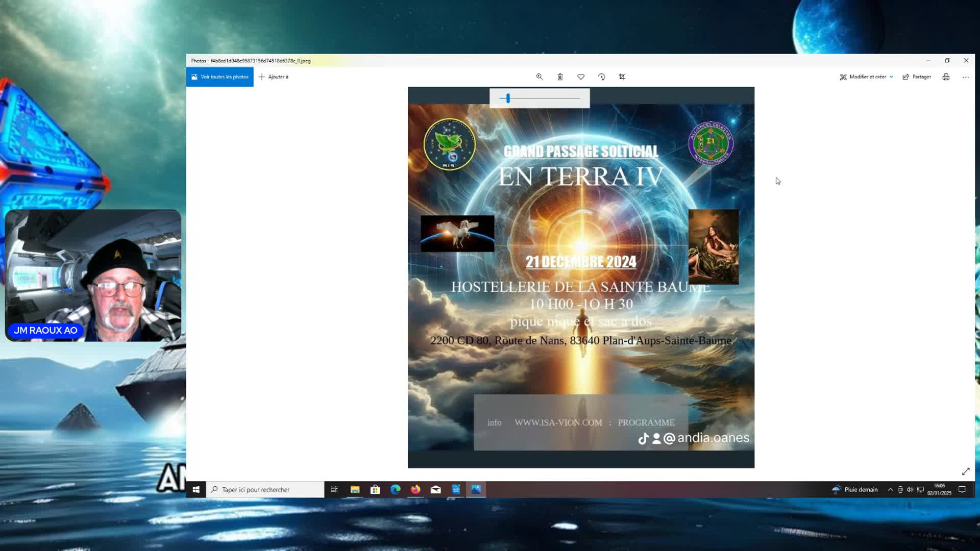
Task: Open the Windows Start menu
Action: click(196, 489)
